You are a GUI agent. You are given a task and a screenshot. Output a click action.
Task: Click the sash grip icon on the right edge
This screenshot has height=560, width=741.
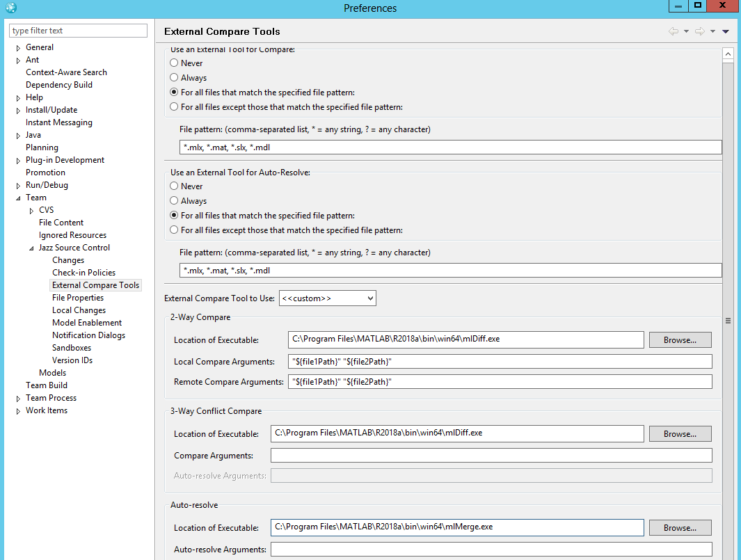tap(728, 321)
